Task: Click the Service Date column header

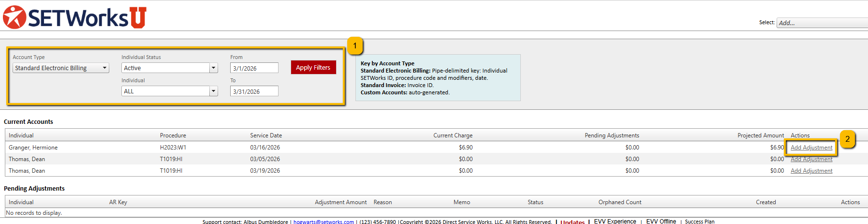Action: tap(266, 135)
